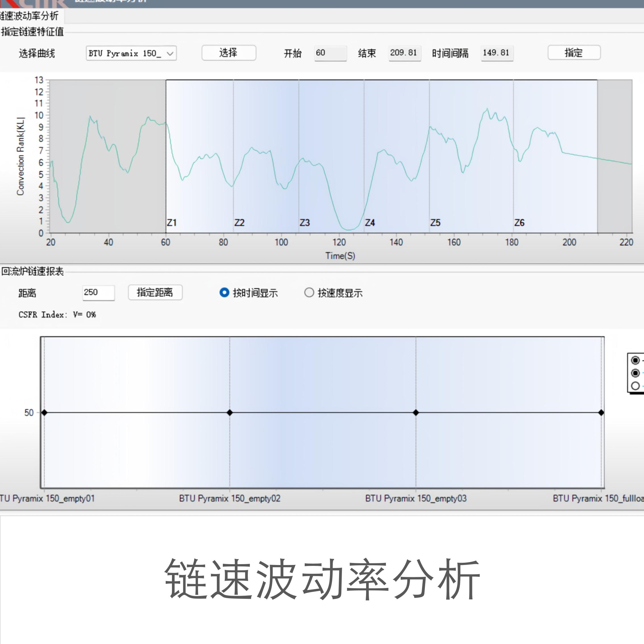Click the 距离 input showing 250
The height and width of the screenshot is (644, 644).
[98, 293]
